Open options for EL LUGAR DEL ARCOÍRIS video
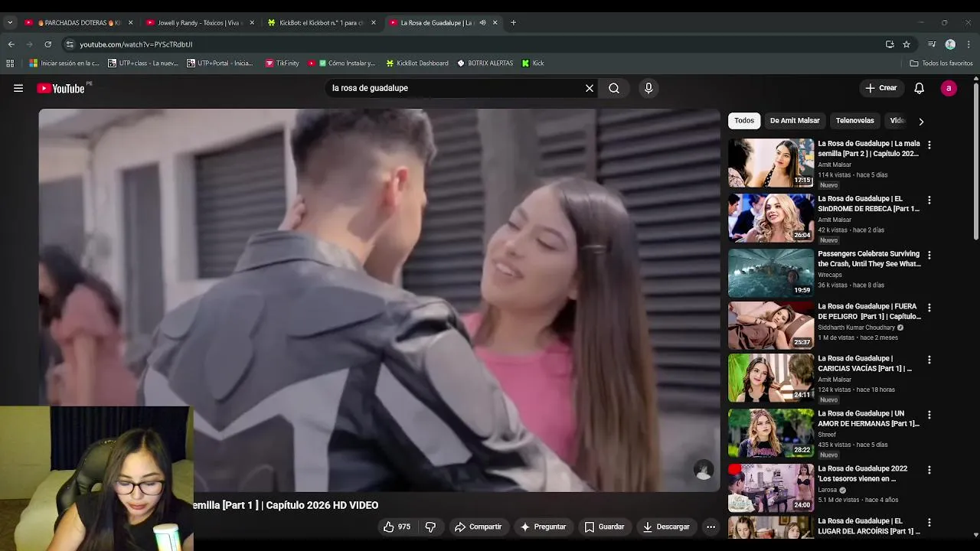 click(929, 523)
